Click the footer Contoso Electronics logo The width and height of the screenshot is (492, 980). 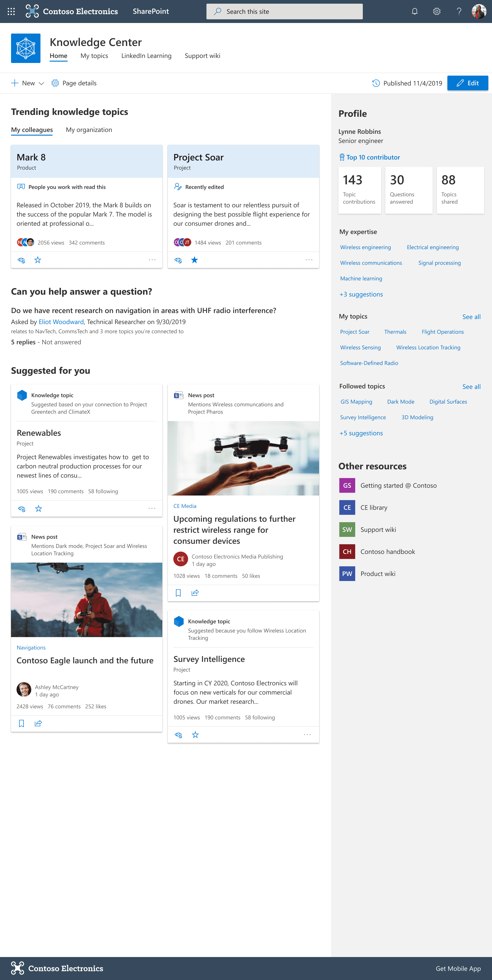pos(57,968)
